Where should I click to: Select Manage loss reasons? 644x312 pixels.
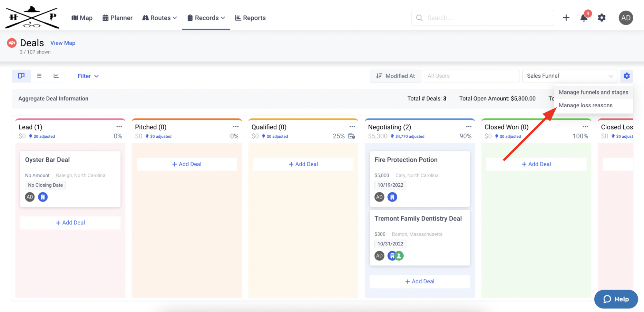pos(594,105)
